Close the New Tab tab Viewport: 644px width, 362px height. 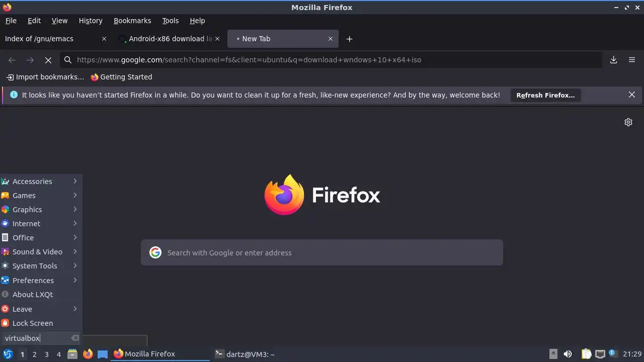pyautogui.click(x=331, y=39)
